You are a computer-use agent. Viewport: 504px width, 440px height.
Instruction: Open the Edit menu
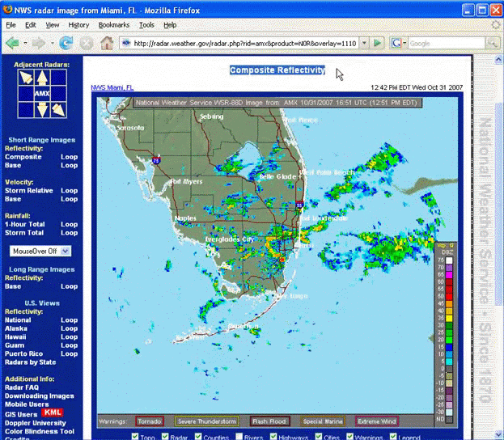pyautogui.click(x=31, y=25)
